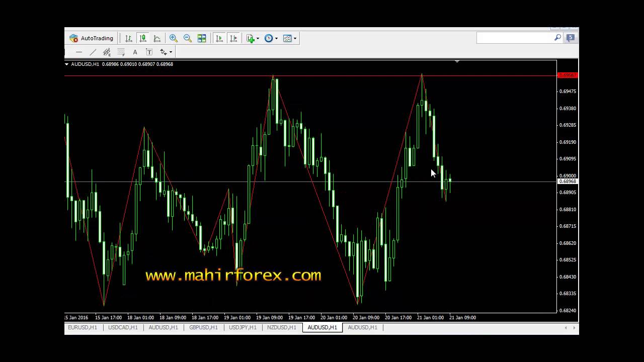The image size is (644, 362).
Task: Switch to the USDJPY,H1 chart tab
Action: 243,327
